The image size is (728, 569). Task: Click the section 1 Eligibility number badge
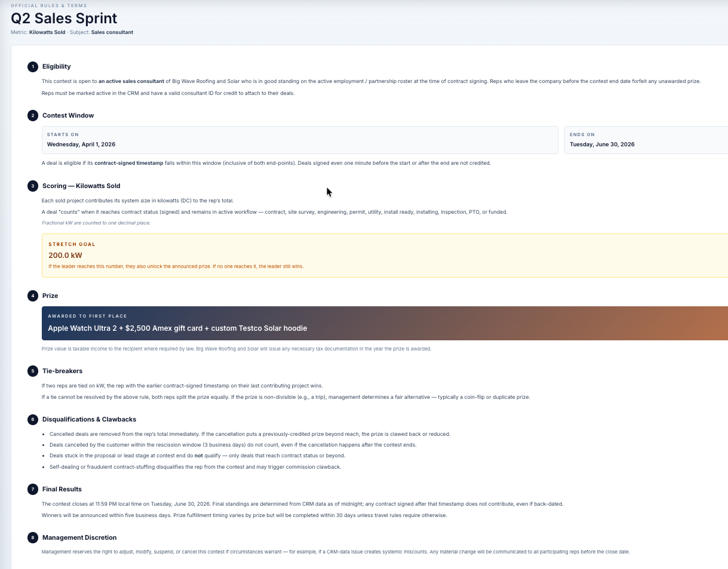click(32, 66)
